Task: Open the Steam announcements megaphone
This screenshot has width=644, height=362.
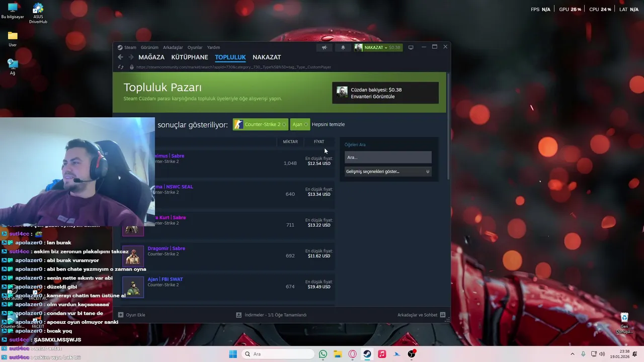Action: point(325,47)
